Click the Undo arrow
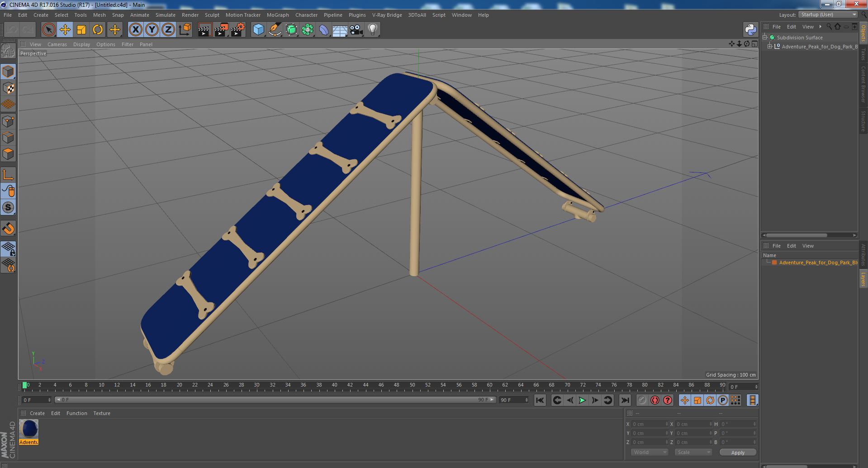 click(12, 30)
